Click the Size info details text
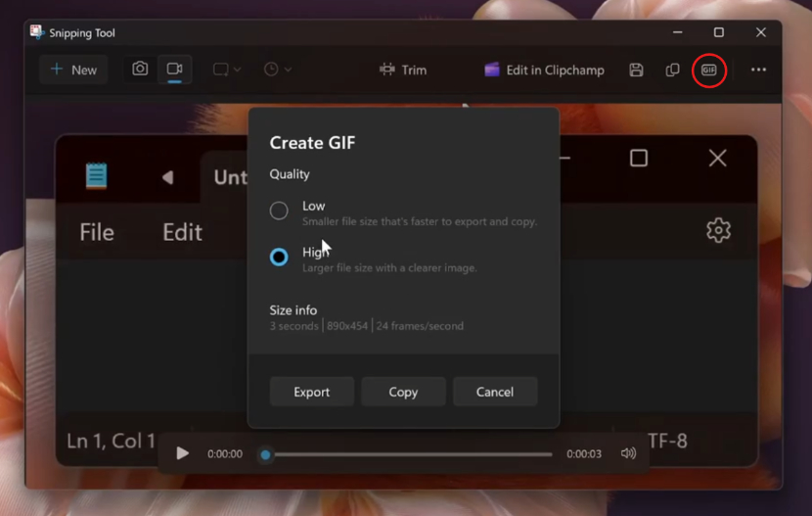812x516 pixels. [367, 326]
